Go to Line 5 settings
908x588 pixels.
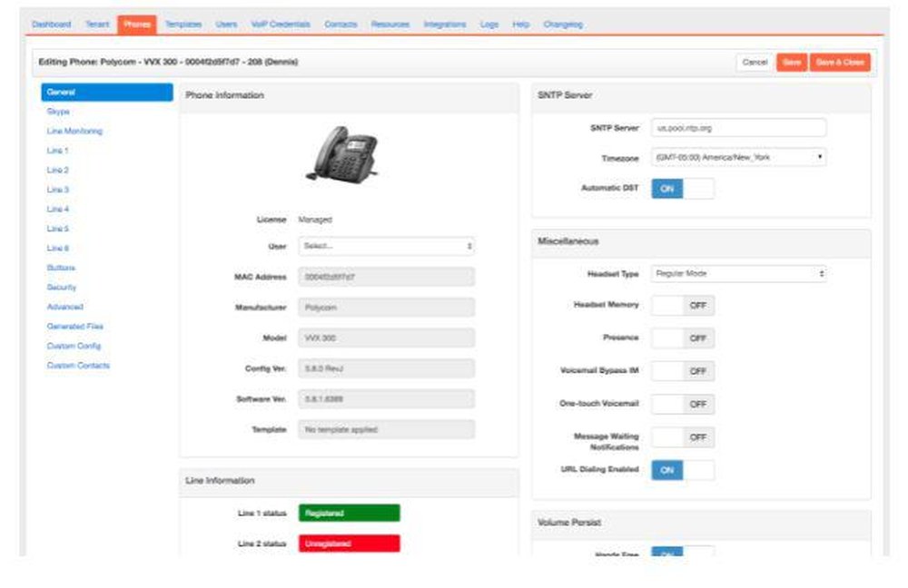tap(58, 230)
